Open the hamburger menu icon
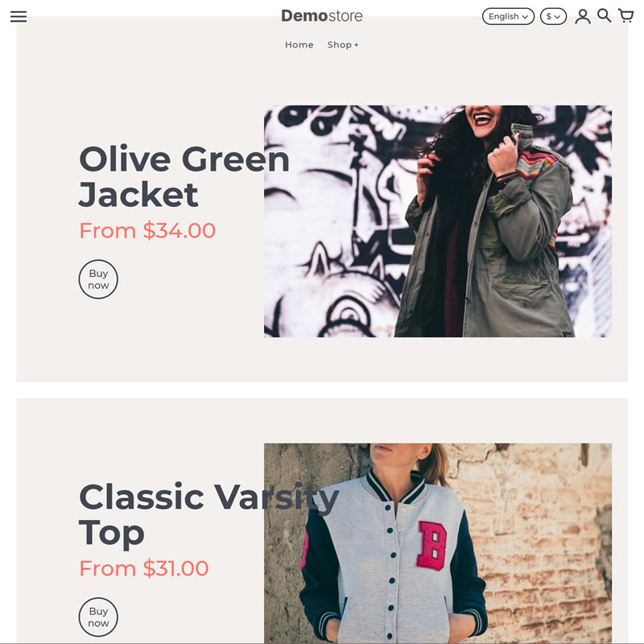Image resolution: width=644 pixels, height=644 pixels. tap(19, 16)
